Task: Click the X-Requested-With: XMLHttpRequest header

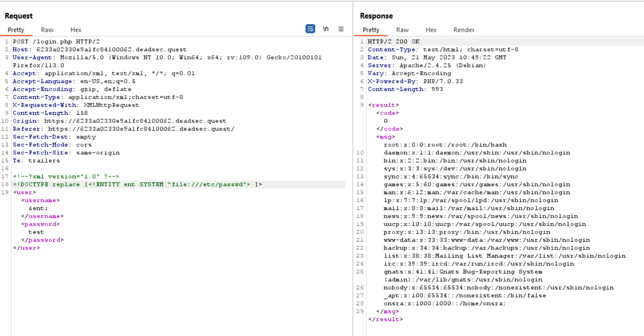Action: coord(76,105)
